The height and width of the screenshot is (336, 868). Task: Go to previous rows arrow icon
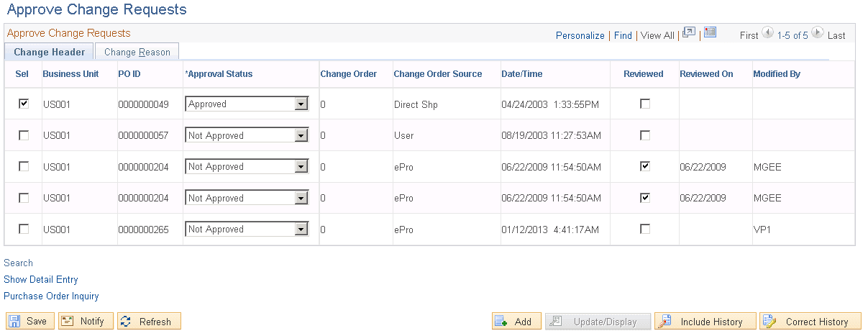click(767, 33)
